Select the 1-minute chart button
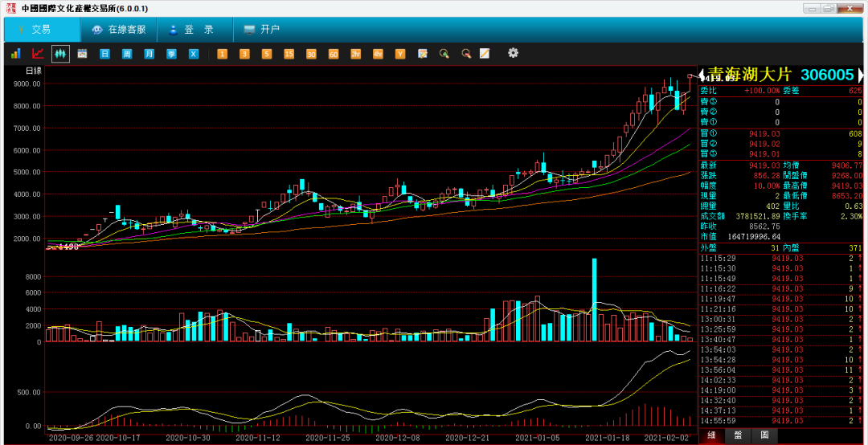The width and height of the screenshot is (868, 445). point(222,54)
